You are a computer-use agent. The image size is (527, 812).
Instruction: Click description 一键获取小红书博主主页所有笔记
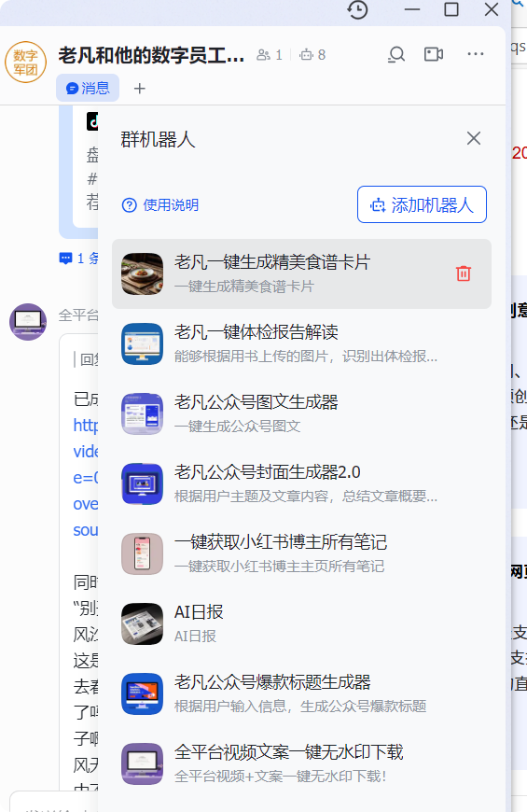279,567
